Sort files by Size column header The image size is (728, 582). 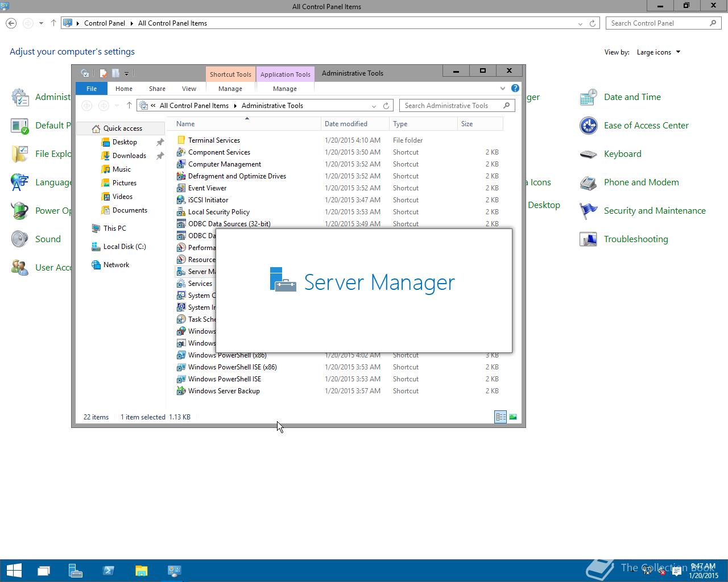pos(480,124)
